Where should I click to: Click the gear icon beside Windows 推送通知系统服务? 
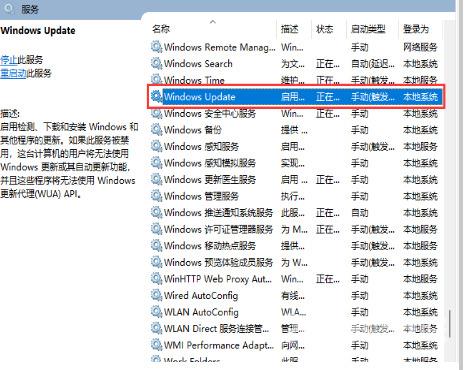coord(156,212)
